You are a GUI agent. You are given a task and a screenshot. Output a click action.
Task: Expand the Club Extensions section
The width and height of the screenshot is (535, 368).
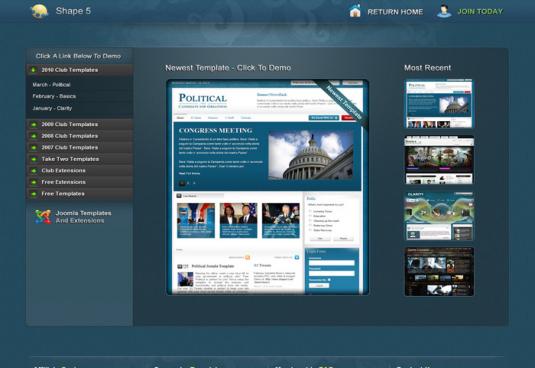pyautogui.click(x=79, y=171)
